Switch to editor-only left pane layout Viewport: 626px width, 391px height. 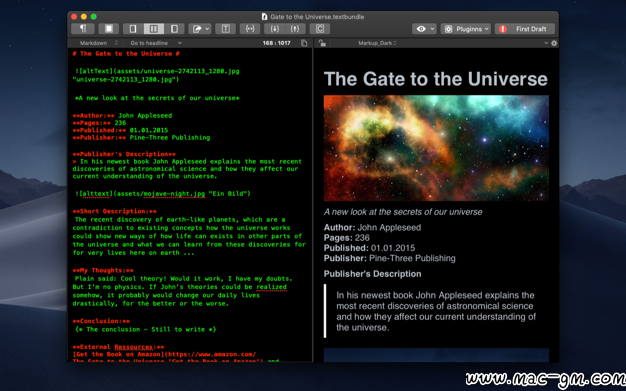click(x=133, y=29)
